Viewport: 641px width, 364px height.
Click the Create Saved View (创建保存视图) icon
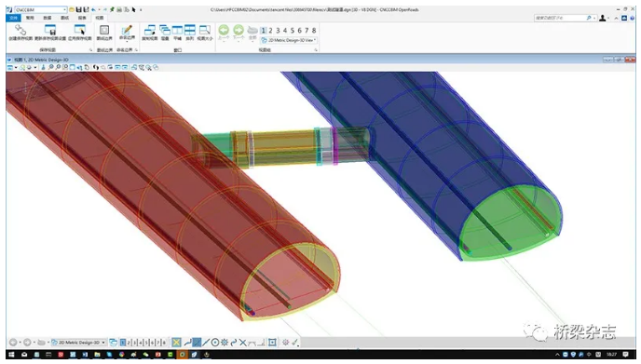click(20, 30)
